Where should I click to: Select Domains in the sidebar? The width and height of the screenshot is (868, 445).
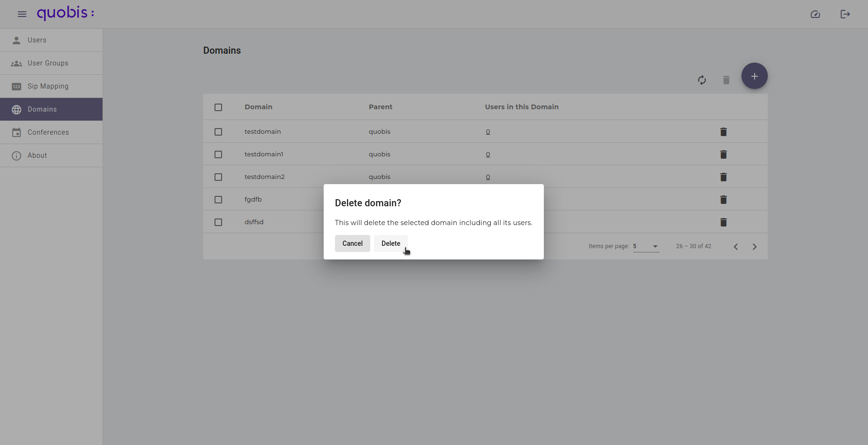click(x=51, y=109)
